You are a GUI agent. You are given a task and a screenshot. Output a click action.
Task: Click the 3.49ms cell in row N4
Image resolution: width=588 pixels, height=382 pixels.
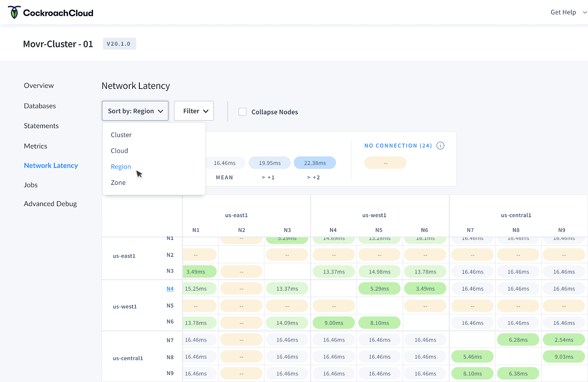pyautogui.click(x=425, y=289)
